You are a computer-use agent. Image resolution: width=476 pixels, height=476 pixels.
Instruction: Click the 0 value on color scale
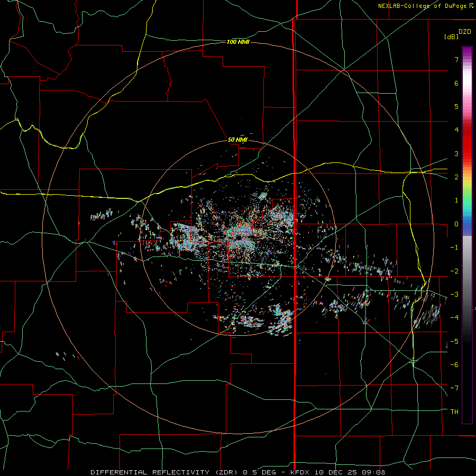point(456,224)
